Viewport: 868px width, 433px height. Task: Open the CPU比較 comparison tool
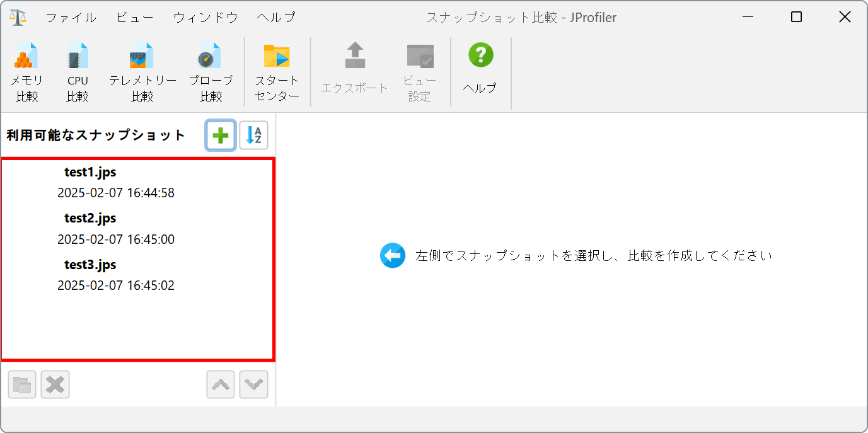pos(78,72)
